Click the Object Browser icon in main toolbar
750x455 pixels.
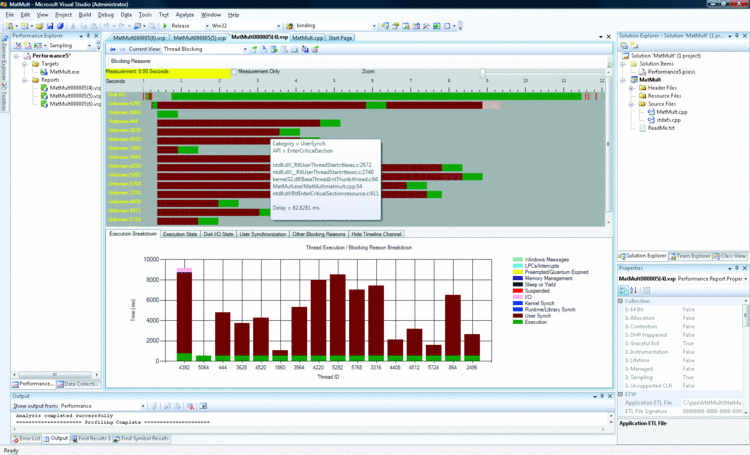pos(416,26)
